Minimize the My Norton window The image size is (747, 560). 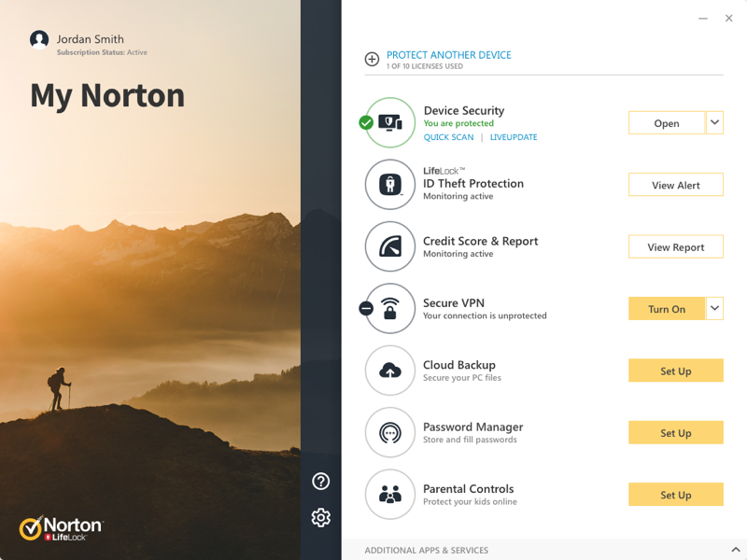coord(703,19)
